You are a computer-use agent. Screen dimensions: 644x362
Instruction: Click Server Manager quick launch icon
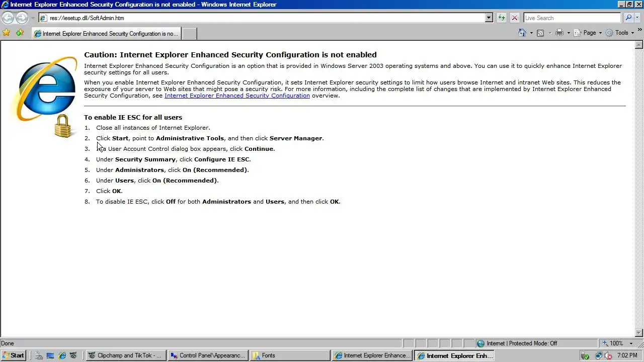click(39, 355)
